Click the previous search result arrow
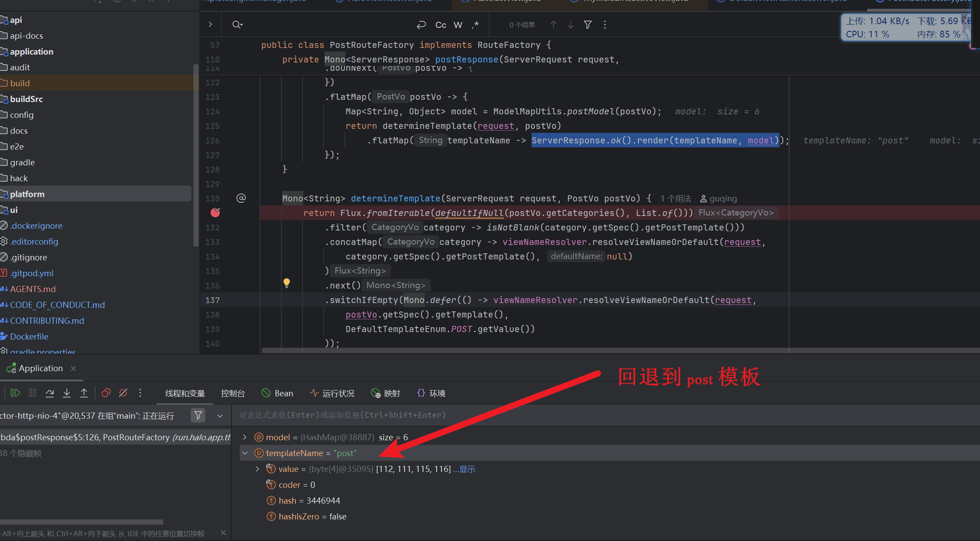This screenshot has height=541, width=980. tap(554, 25)
